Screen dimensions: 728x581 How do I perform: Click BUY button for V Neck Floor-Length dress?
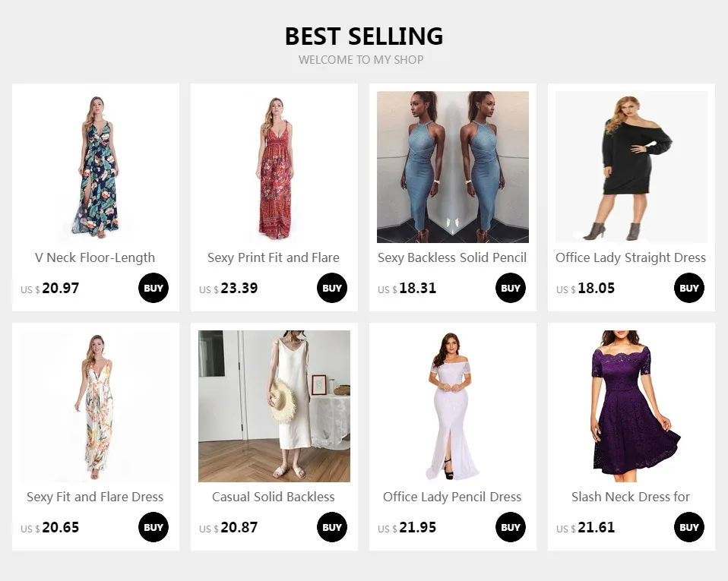154,288
